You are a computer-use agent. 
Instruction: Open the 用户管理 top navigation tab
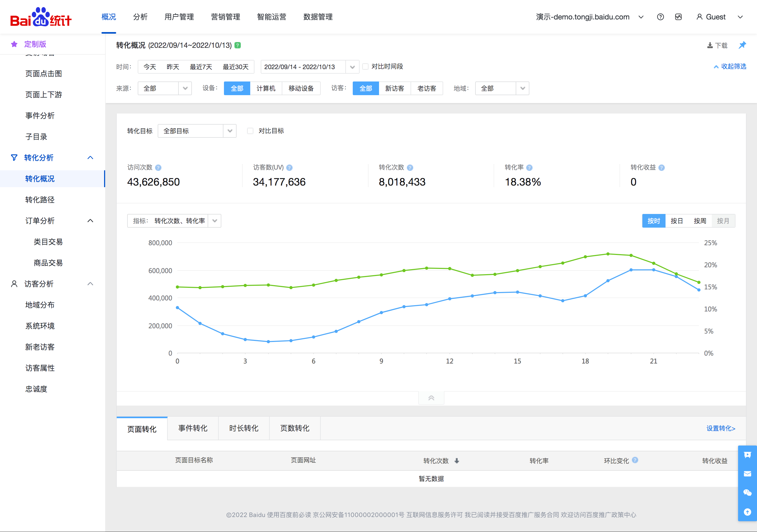tap(179, 17)
